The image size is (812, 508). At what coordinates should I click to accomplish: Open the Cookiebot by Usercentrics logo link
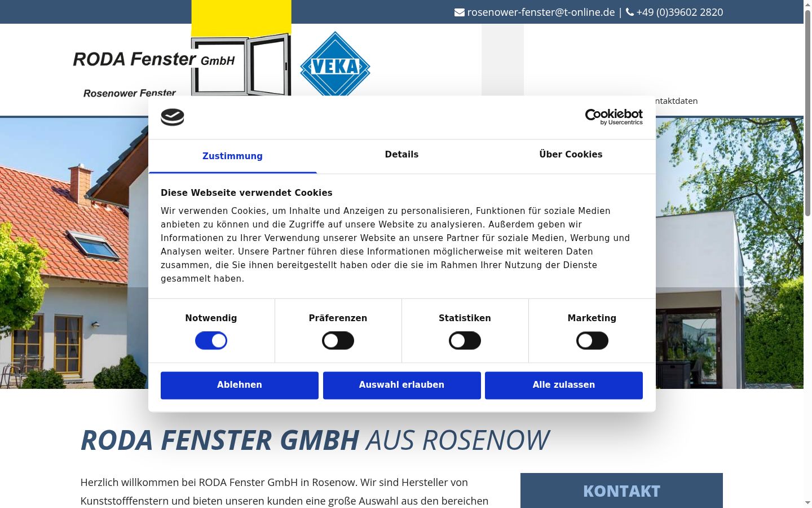[x=614, y=117]
